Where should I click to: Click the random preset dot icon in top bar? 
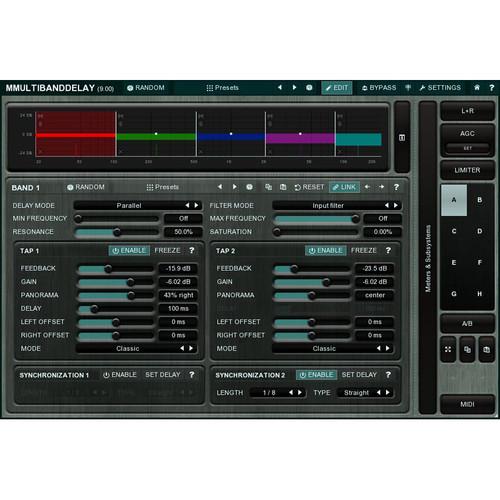pos(309,88)
